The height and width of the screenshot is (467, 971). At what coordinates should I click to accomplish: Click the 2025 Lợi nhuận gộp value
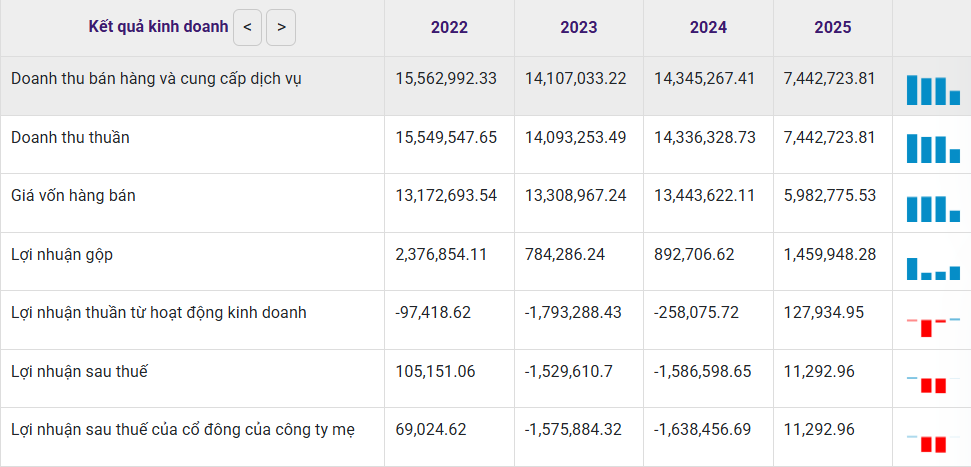click(830, 255)
